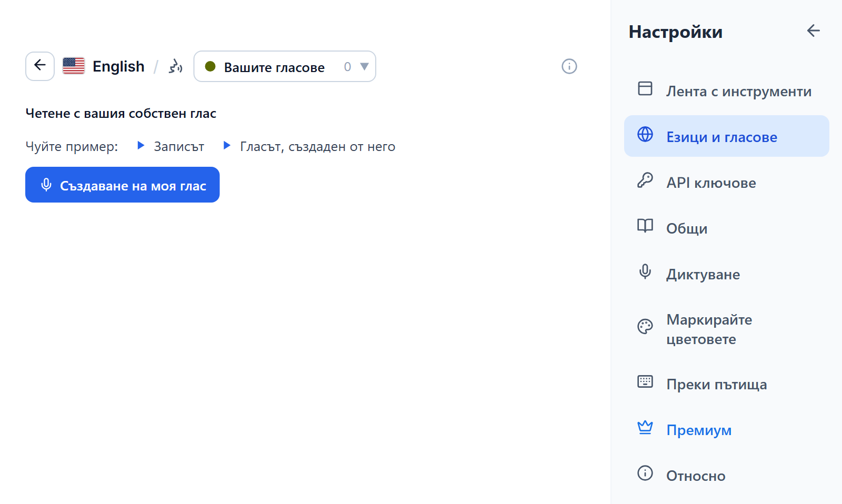Collapse settings with the arrow beside Настройки
Image resolution: width=842 pixels, height=504 pixels.
[814, 31]
